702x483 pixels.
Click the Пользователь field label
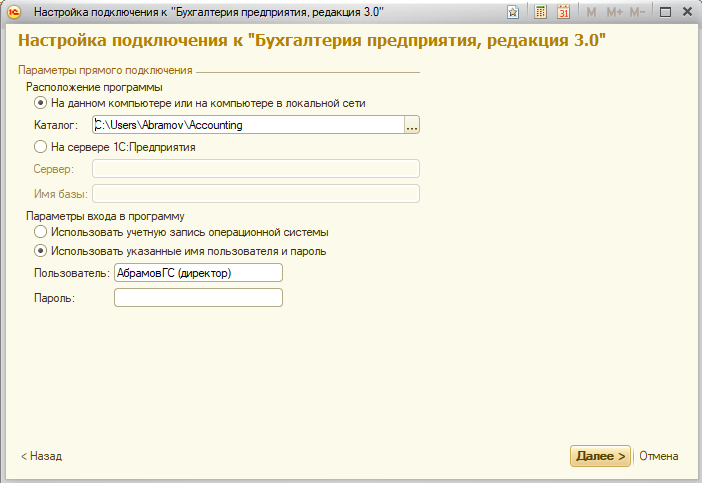point(72,273)
